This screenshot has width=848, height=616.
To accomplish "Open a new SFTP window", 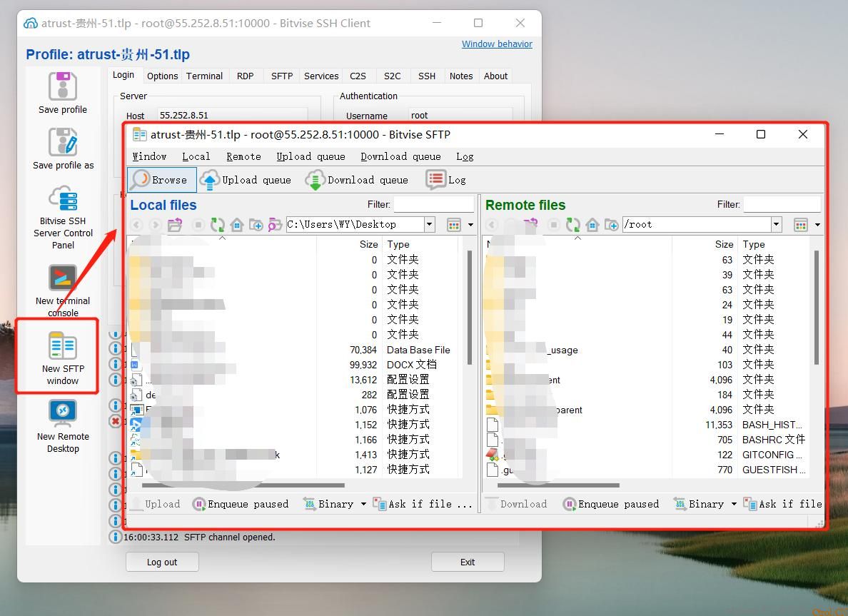I will [63, 356].
